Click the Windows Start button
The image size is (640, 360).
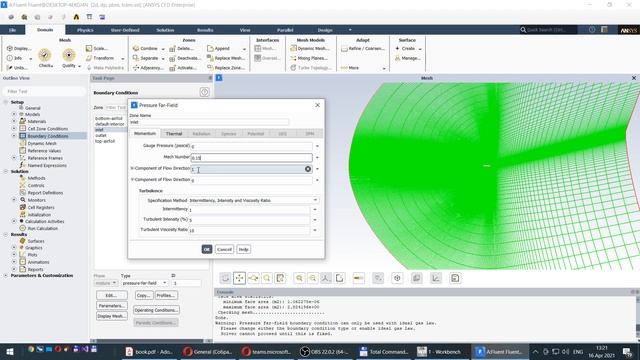click(10, 352)
